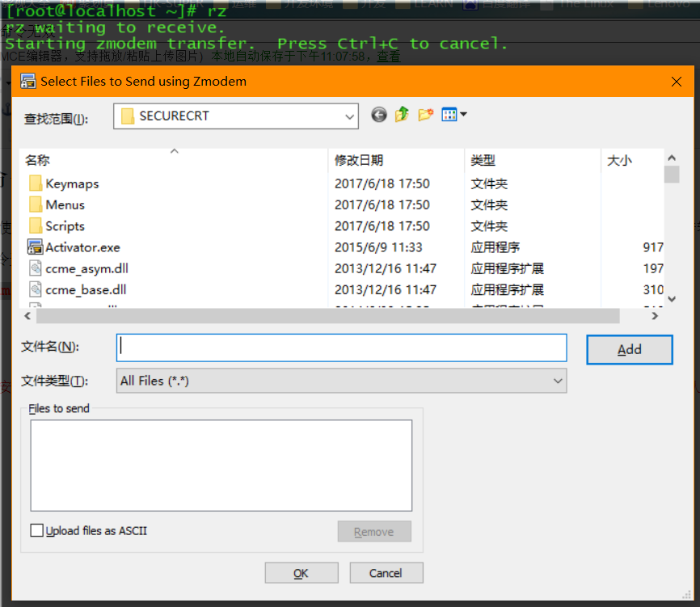
Task: Select the Scripts folder icon
Action: 36,226
